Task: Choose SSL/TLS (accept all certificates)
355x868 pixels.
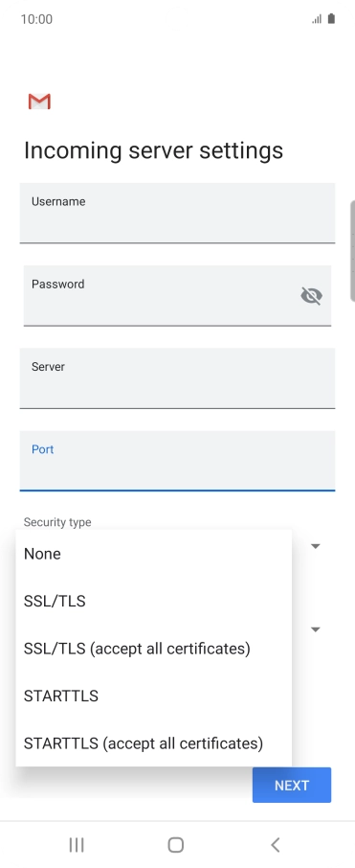Action: (x=154, y=649)
